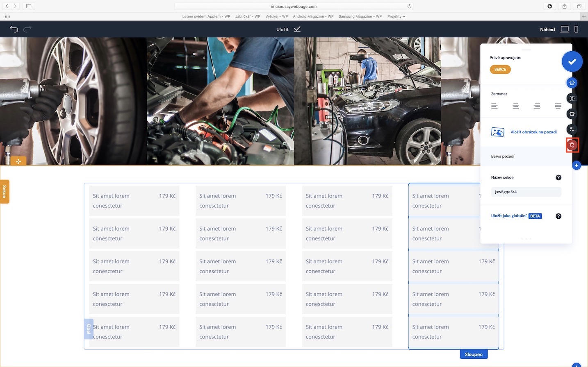Switch to mobile preview icon
Image resolution: width=588 pixels, height=367 pixels.
pos(576,29)
